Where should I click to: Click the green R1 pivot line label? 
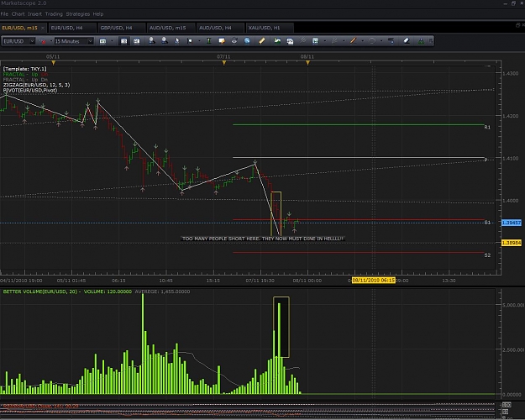click(x=487, y=128)
